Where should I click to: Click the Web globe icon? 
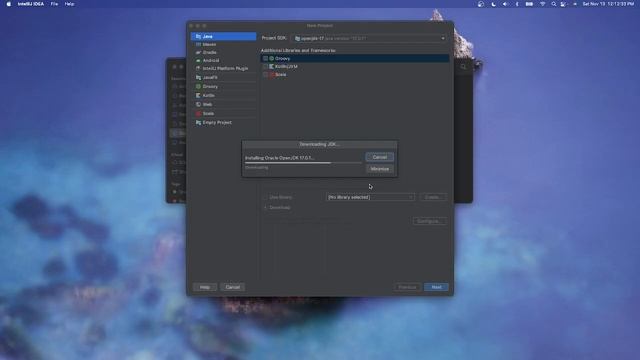198,104
